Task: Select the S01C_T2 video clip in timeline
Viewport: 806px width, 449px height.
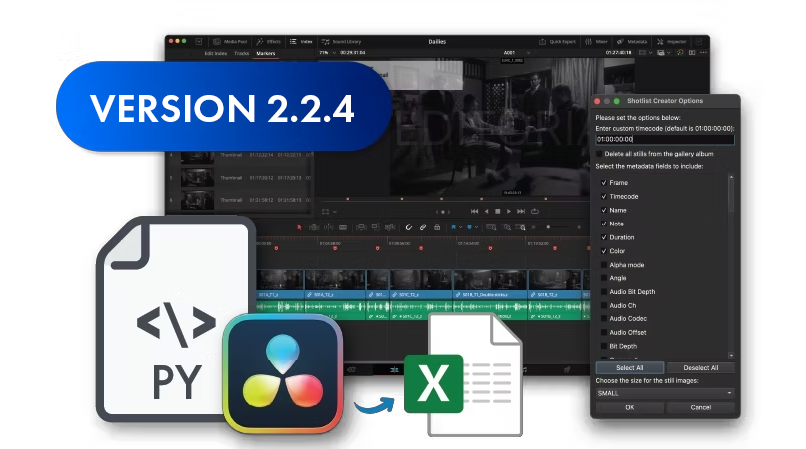Action: [421, 283]
